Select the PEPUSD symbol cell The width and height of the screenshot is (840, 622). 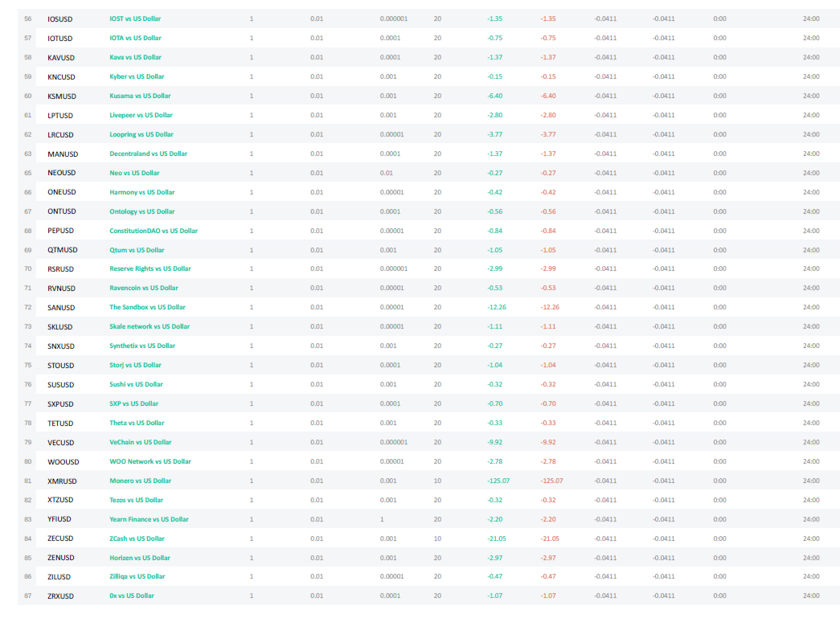[60, 231]
